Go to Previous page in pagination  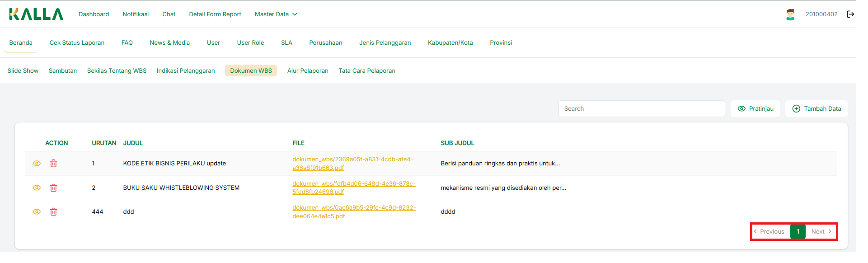click(769, 231)
